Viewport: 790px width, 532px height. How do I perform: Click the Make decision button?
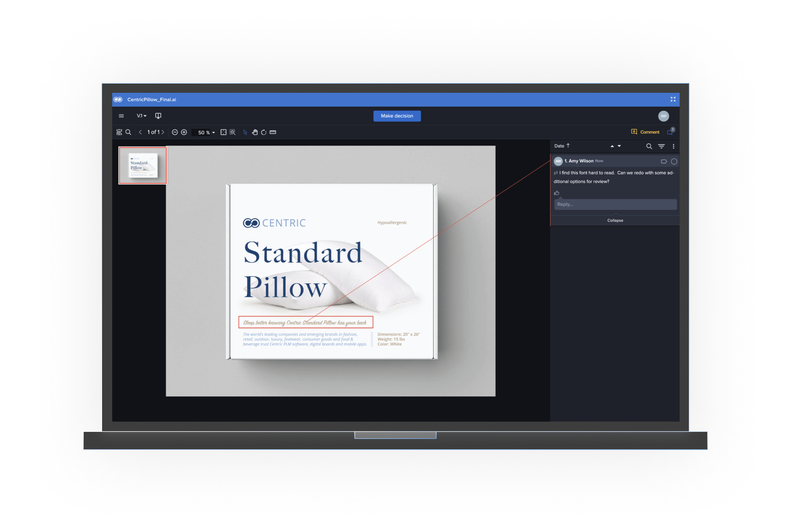[397, 116]
